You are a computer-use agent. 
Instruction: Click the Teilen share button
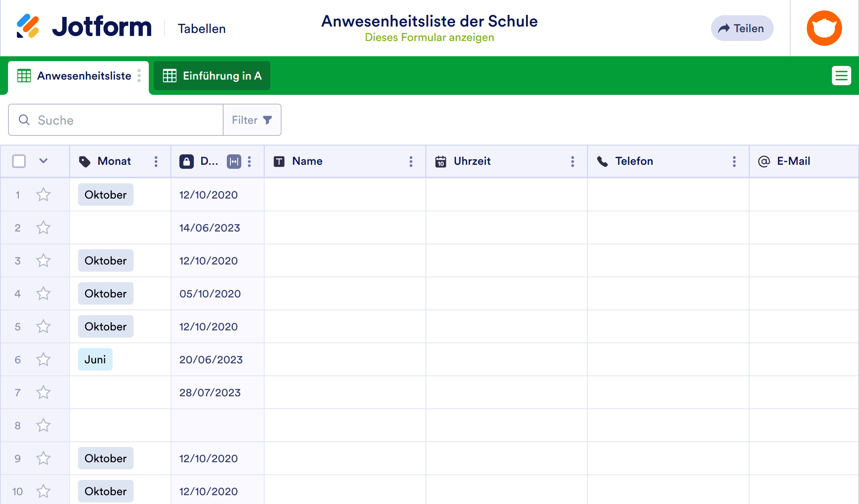742,28
